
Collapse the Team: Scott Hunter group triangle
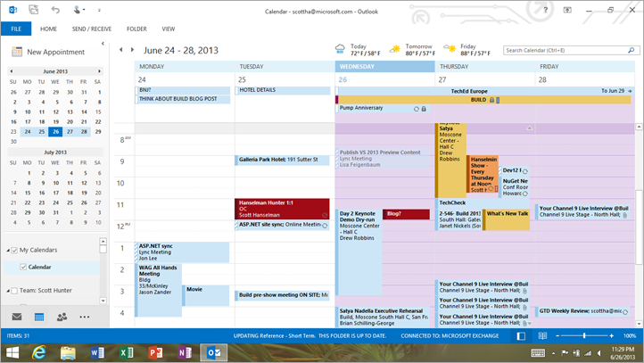8,291
